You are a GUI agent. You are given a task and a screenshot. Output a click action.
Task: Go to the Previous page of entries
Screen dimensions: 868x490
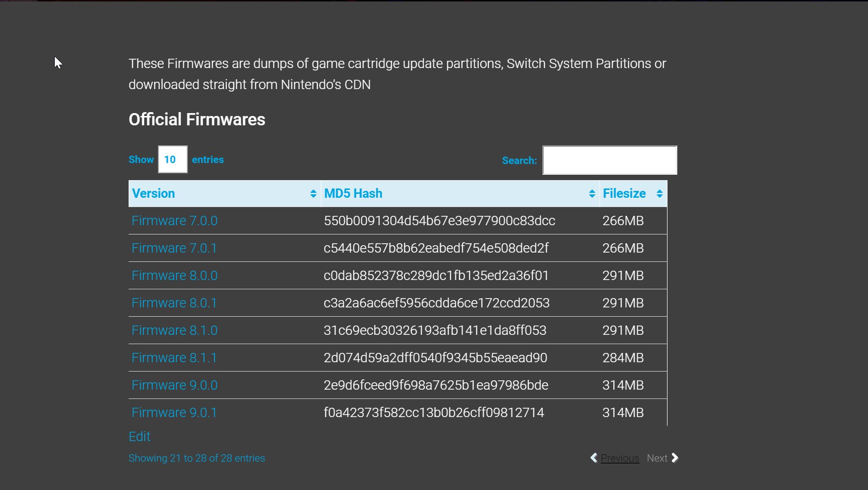(620, 458)
